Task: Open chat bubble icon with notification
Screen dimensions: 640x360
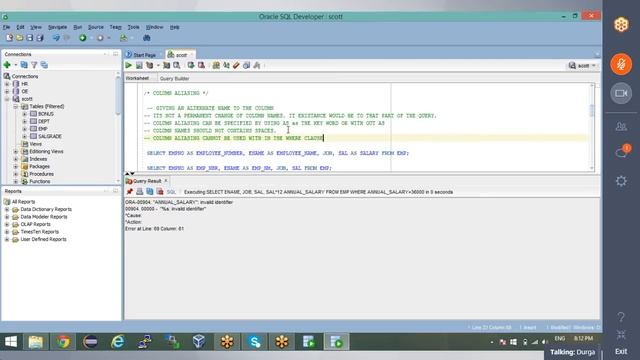Action: point(622,152)
